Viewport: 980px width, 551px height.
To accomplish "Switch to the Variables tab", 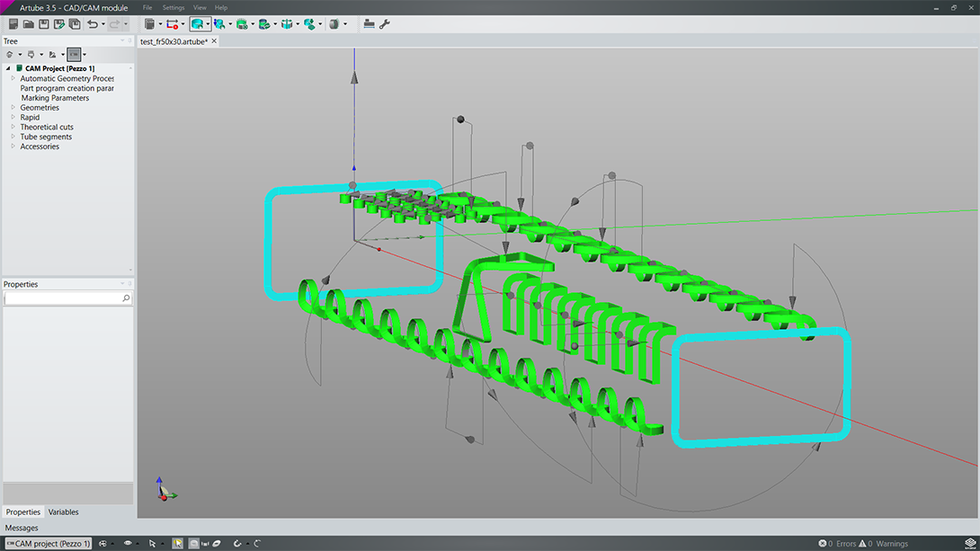I will pyautogui.click(x=63, y=512).
